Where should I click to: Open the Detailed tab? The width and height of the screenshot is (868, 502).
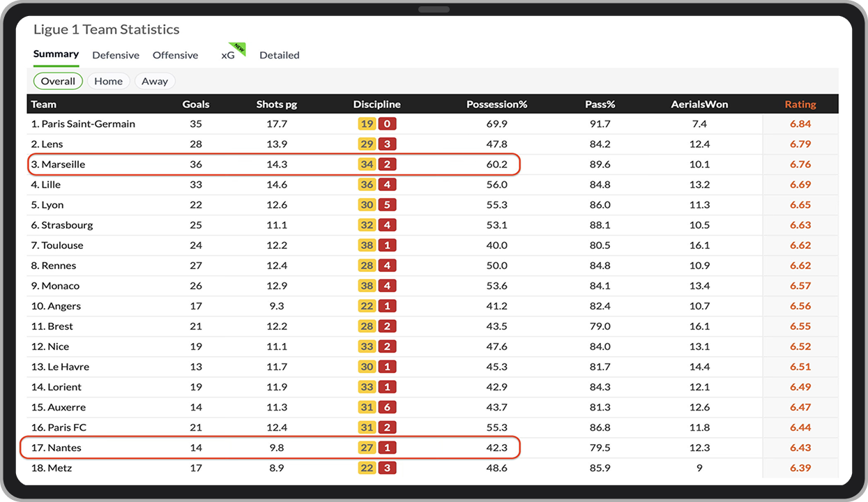pos(279,55)
